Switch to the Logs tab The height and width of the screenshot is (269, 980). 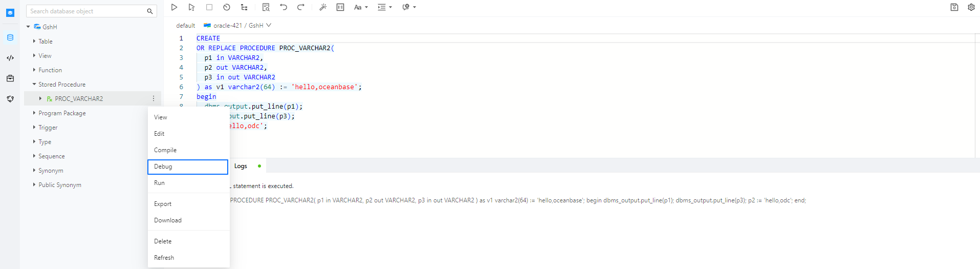(241, 166)
